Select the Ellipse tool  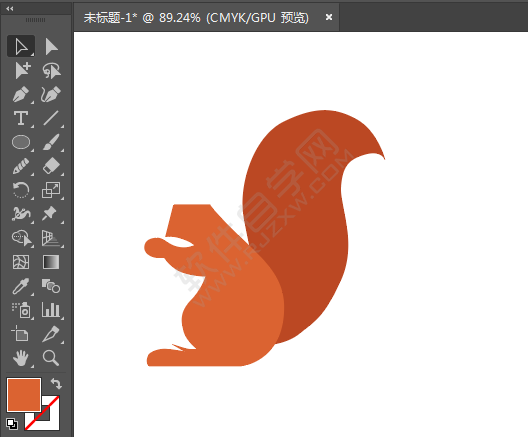click(x=21, y=142)
